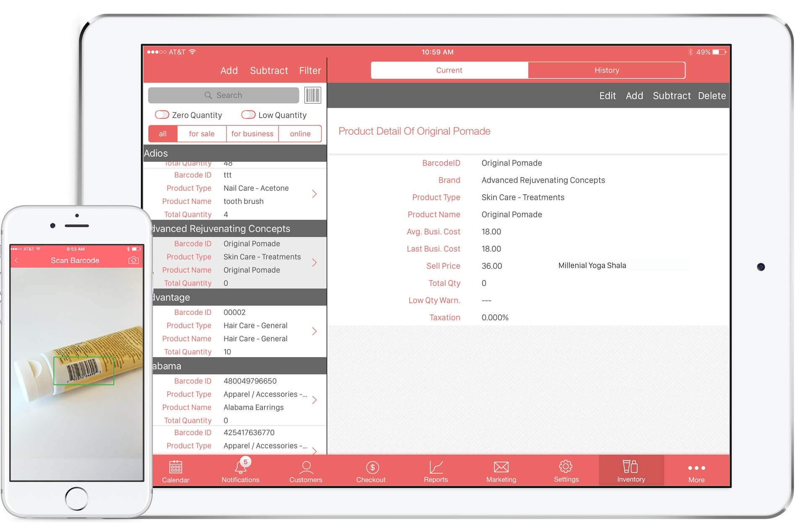Viewport: 810px width, 532px height.
Task: Tap the barcode scanner search field
Action: [x=313, y=94]
